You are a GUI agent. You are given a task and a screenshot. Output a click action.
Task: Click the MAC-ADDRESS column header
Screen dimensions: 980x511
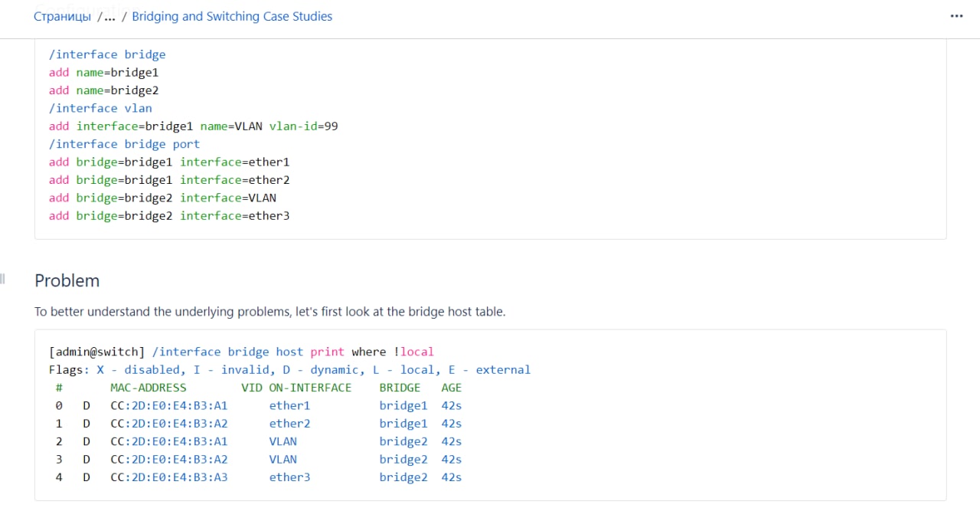(x=149, y=388)
